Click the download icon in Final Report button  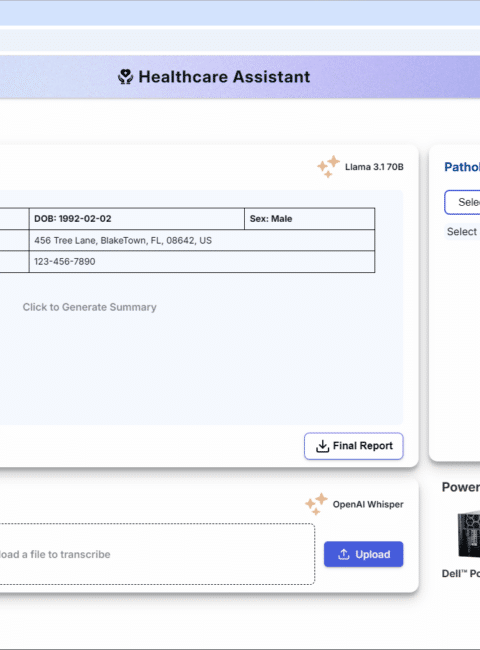coord(322,446)
